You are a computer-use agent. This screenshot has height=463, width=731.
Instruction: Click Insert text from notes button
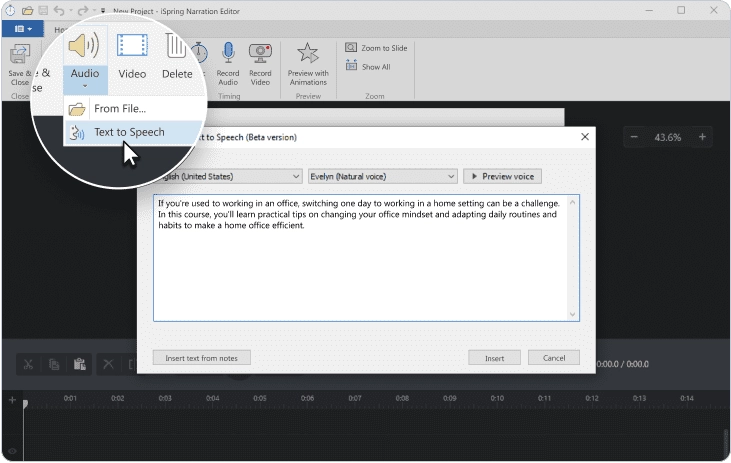tap(201, 357)
